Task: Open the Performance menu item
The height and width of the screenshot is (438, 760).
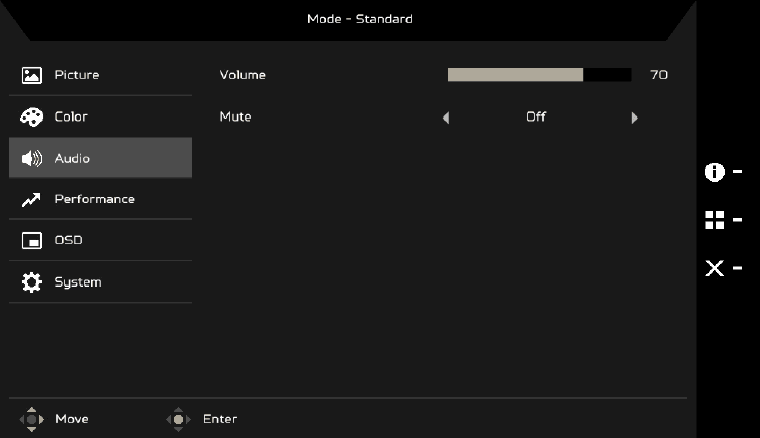Action: (94, 199)
